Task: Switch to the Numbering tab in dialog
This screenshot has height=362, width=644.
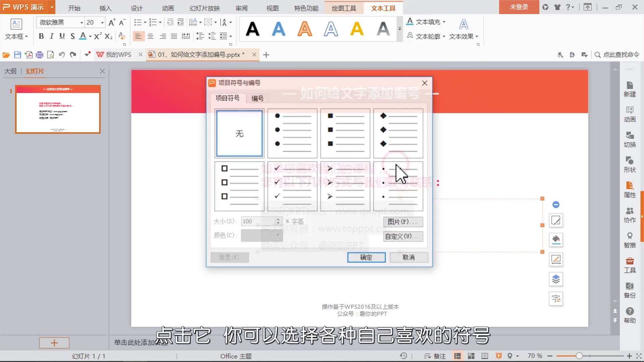Action: coord(257,98)
